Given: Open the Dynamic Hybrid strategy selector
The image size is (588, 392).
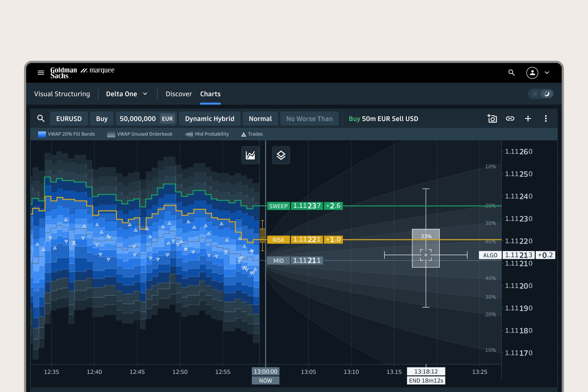Looking at the screenshot, I should coord(210,119).
